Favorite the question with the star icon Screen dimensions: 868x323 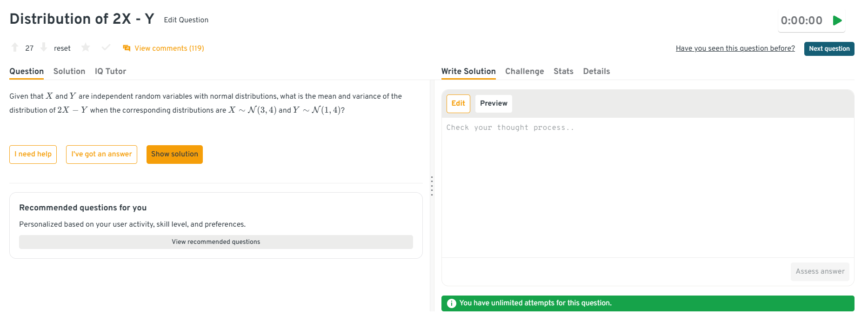pyautogui.click(x=86, y=47)
